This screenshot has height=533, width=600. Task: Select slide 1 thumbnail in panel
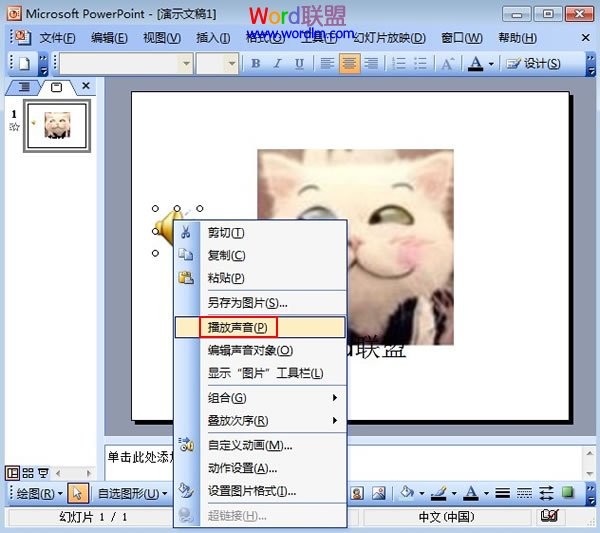click(57, 125)
